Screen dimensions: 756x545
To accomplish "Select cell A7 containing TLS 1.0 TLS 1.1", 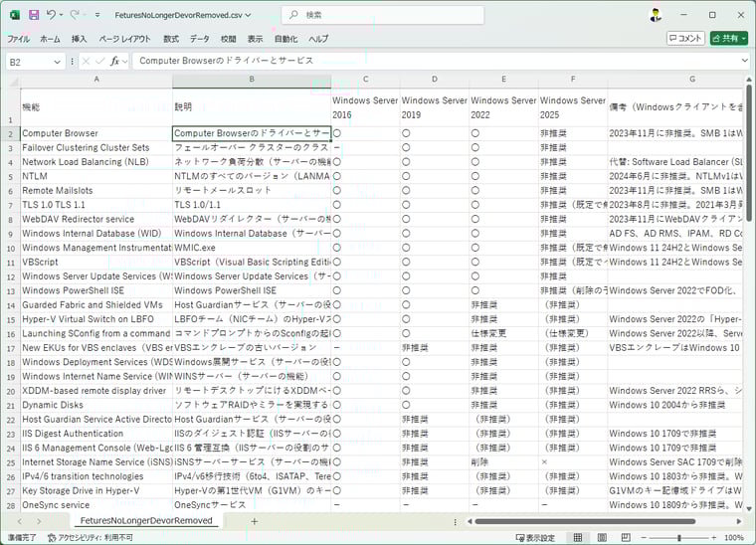I will tap(95, 205).
